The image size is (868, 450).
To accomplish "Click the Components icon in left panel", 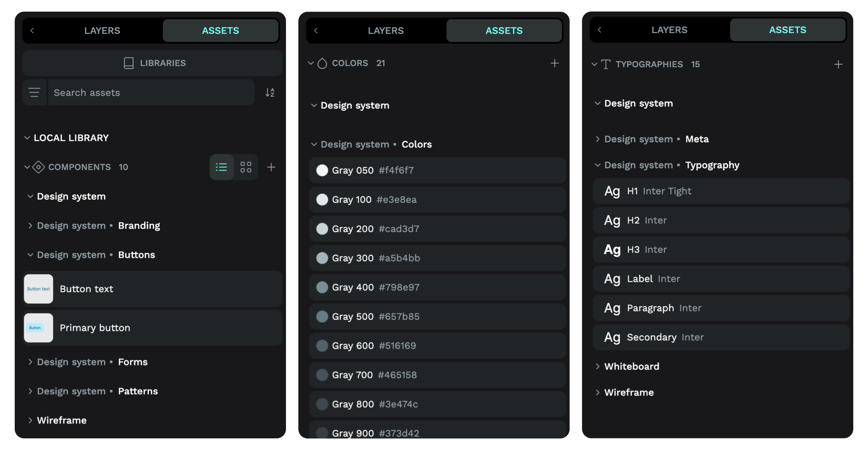I will tap(40, 167).
